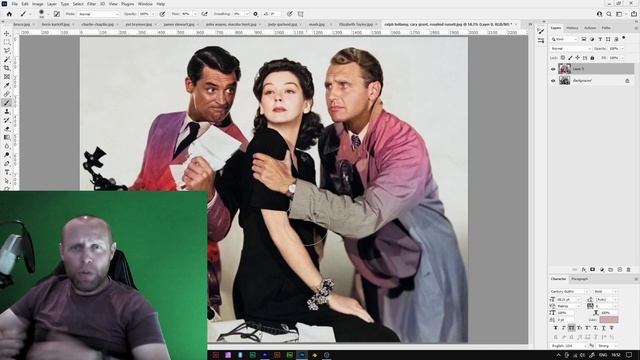
Task: Click the Layers panel Opacity field
Action: pyautogui.click(x=615, y=49)
